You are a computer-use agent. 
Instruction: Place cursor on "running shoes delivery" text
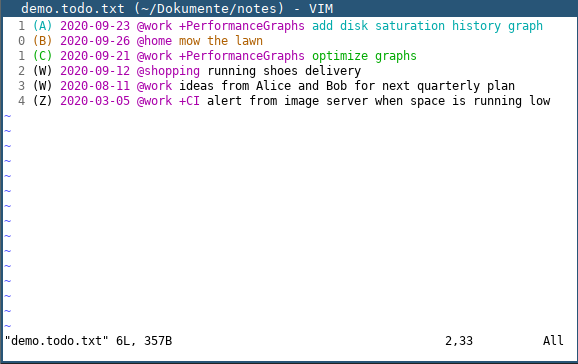[284, 71]
